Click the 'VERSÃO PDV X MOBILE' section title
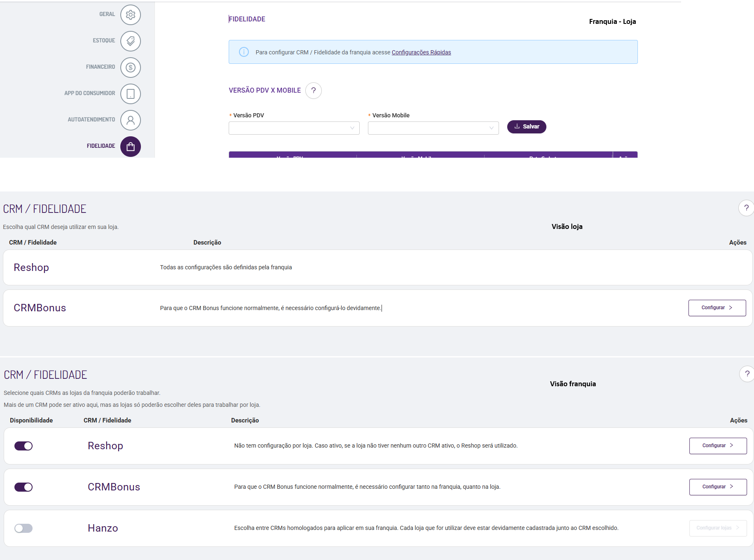This screenshot has width=754, height=560. [x=265, y=90]
